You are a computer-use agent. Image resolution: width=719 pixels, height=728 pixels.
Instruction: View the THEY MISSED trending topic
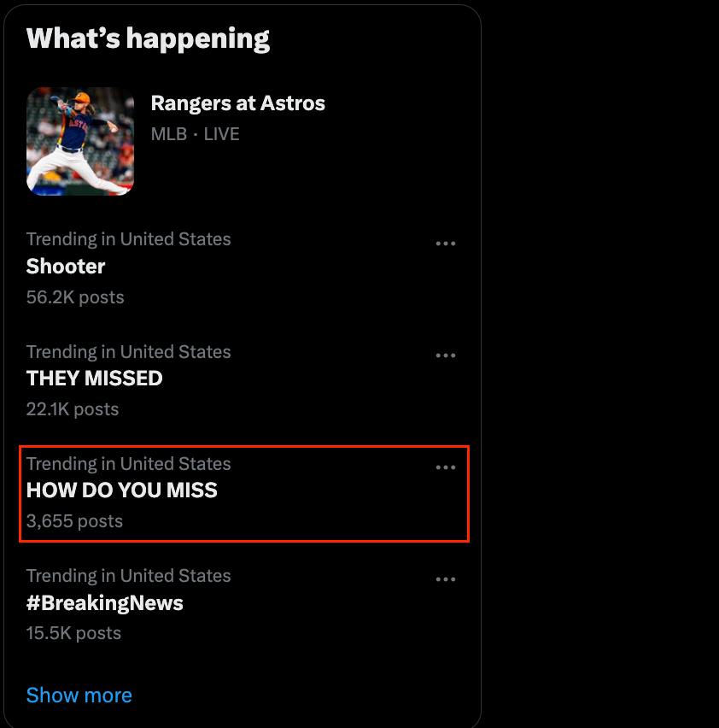coord(94,379)
